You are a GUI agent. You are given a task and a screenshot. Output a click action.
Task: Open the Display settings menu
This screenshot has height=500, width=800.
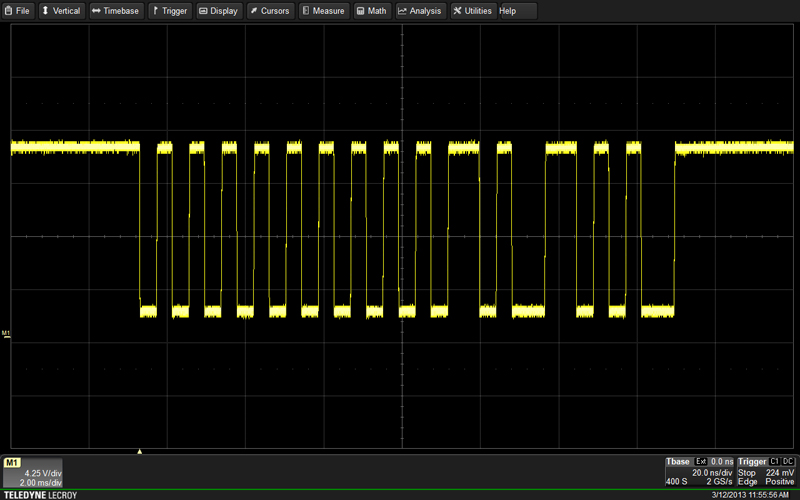tap(218, 11)
